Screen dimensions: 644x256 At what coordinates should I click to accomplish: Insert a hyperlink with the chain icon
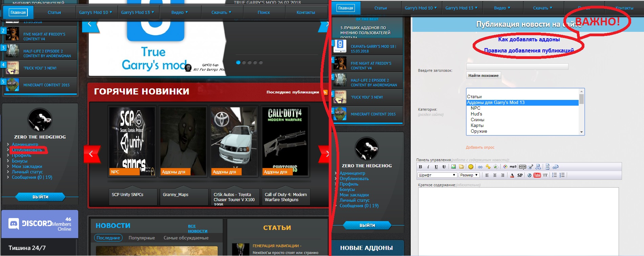(x=480, y=167)
